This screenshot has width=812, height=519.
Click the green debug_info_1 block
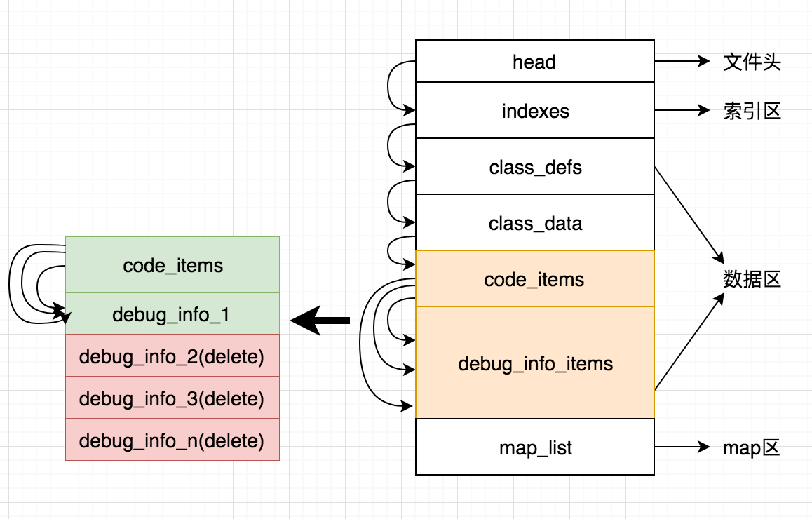[x=172, y=314]
